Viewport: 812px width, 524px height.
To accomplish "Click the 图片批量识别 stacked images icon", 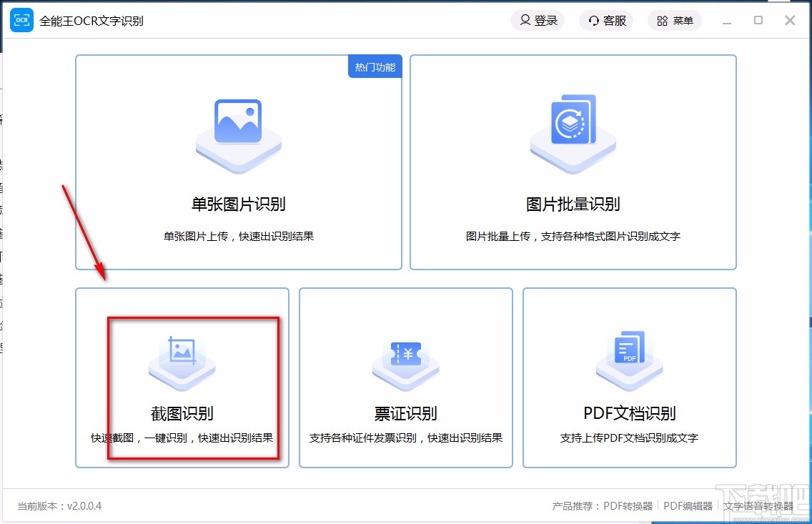I will (572, 131).
